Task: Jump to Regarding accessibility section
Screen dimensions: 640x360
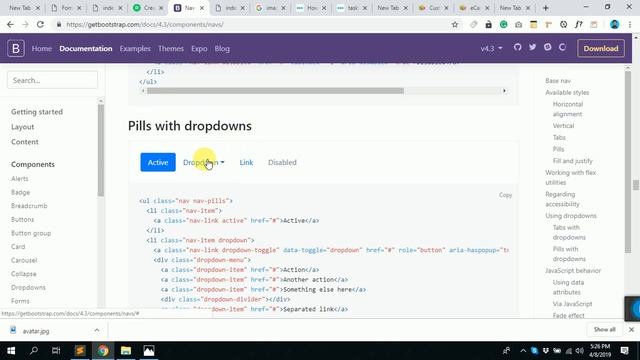Action: 562,199
